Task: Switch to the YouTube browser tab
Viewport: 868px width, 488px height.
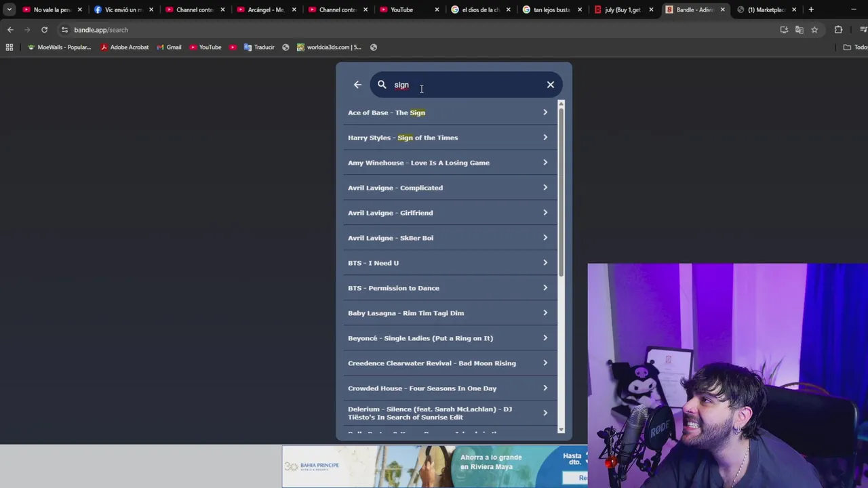Action: (408, 9)
